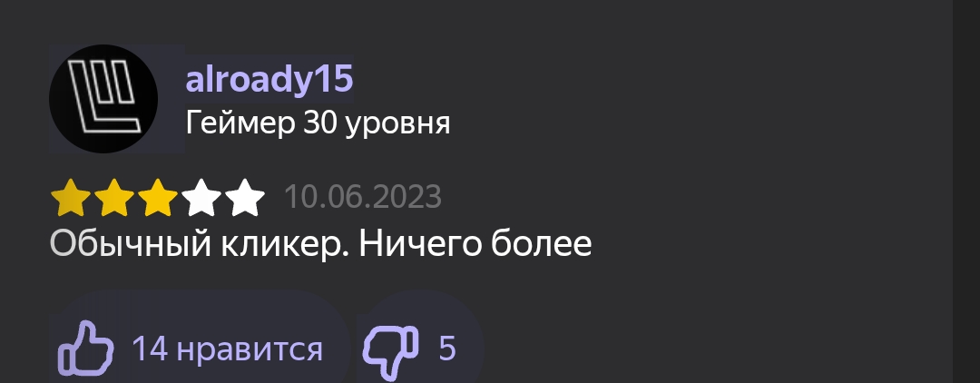
Task: Open alroady15's round avatar image
Action: click(x=103, y=99)
